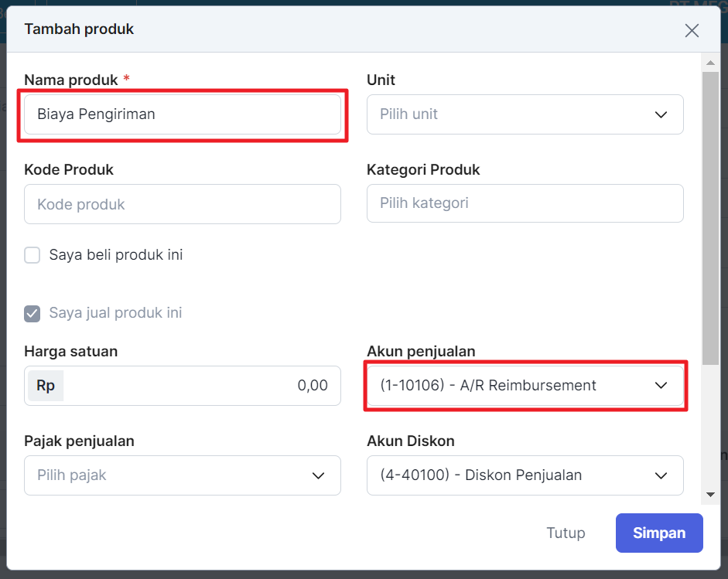Expand the Akun Diskon dropdown
Image resolution: width=728 pixels, height=579 pixels.
[x=525, y=475]
